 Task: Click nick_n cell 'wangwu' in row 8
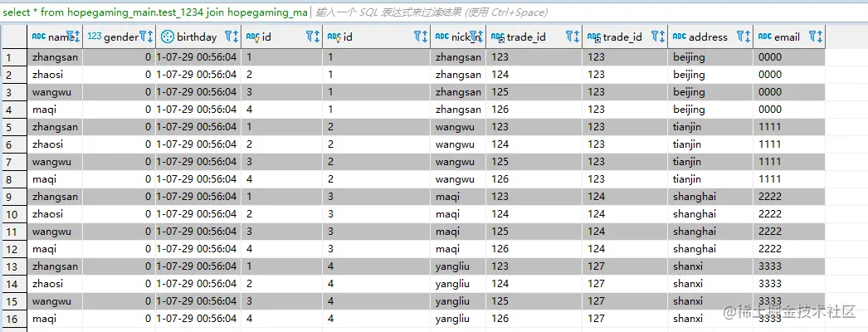point(458,179)
